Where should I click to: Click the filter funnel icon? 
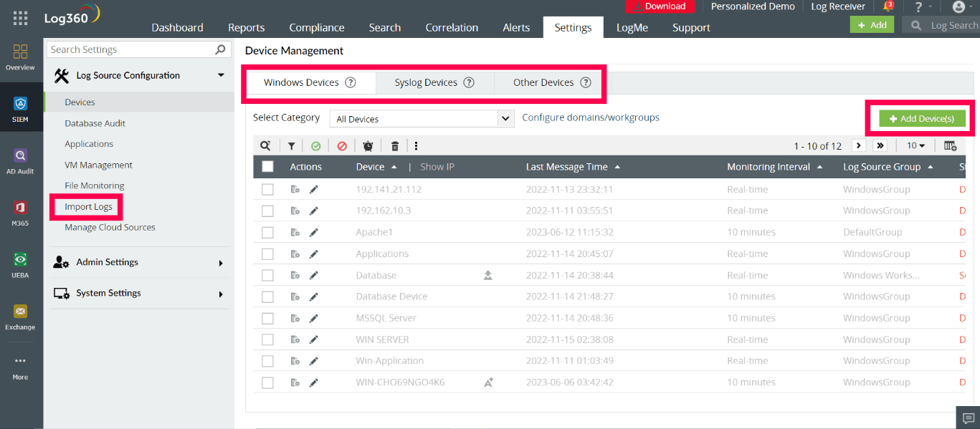click(292, 146)
